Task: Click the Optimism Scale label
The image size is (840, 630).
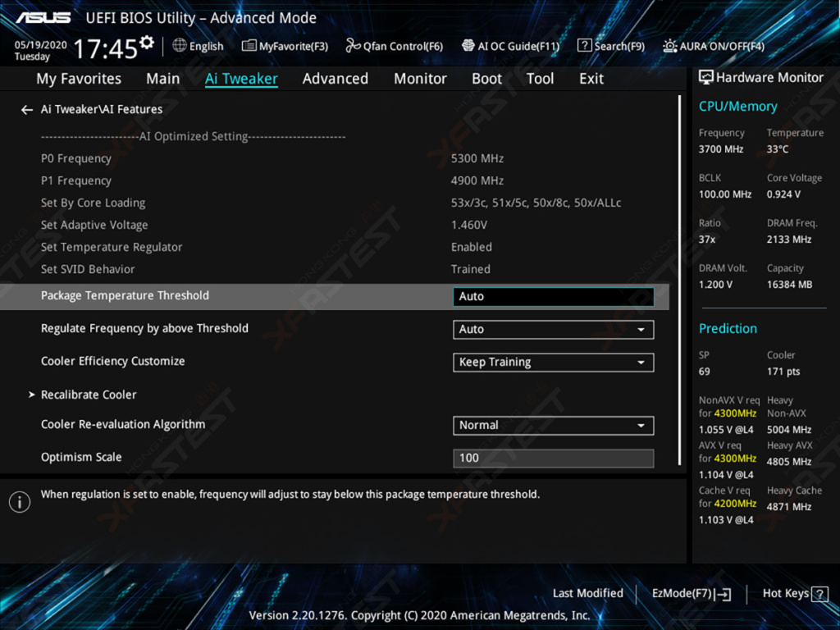Action: [81, 458]
